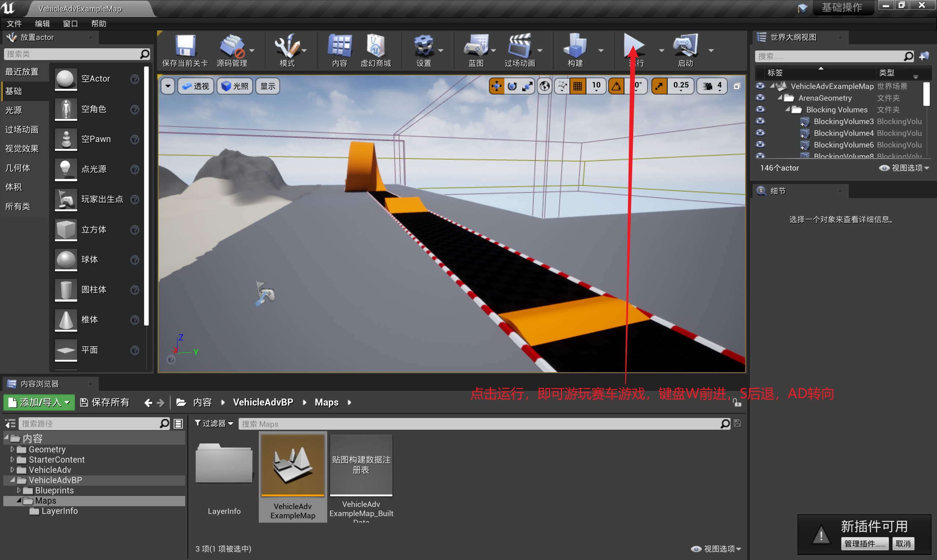Select Lights (光源) category in Place Actors

tap(14, 110)
